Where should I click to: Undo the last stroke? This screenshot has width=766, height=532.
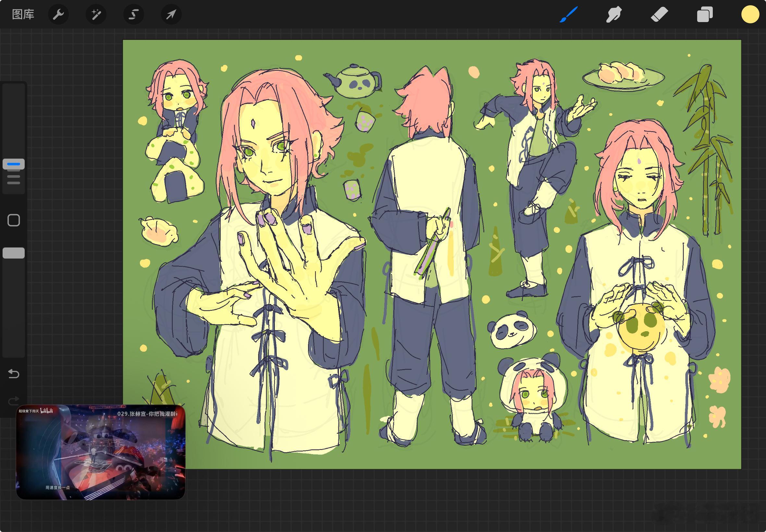pyautogui.click(x=14, y=374)
